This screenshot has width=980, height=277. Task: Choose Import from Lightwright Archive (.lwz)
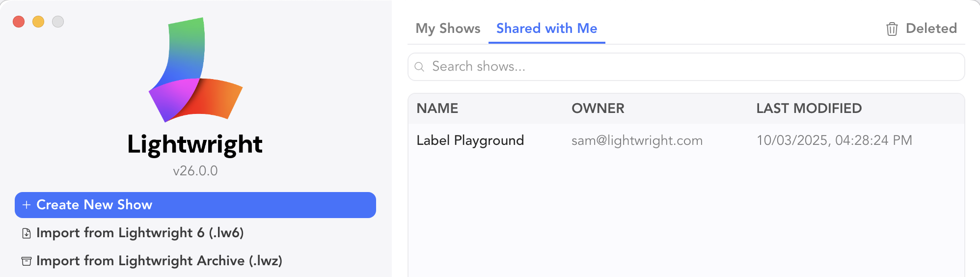coord(159,261)
